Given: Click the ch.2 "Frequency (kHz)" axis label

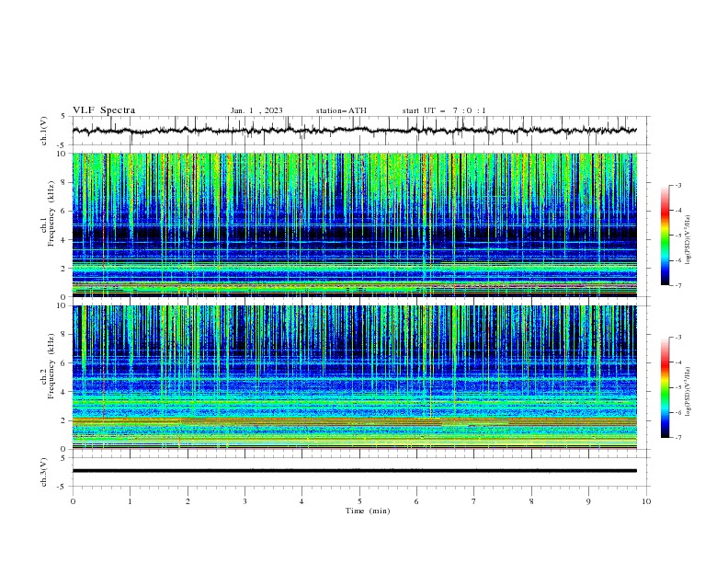Looking at the screenshot, I should pyautogui.click(x=51, y=365).
